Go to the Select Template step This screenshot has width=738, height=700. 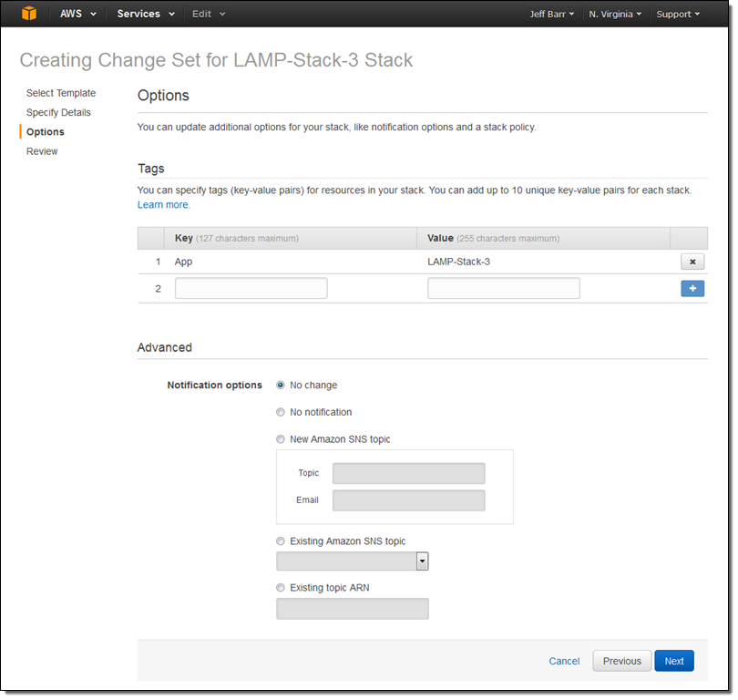click(x=61, y=93)
